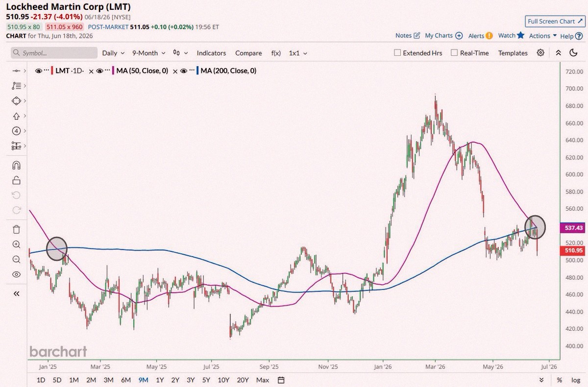This screenshot has height=387, width=588.
Task: Open the Templates menu
Action: click(513, 53)
